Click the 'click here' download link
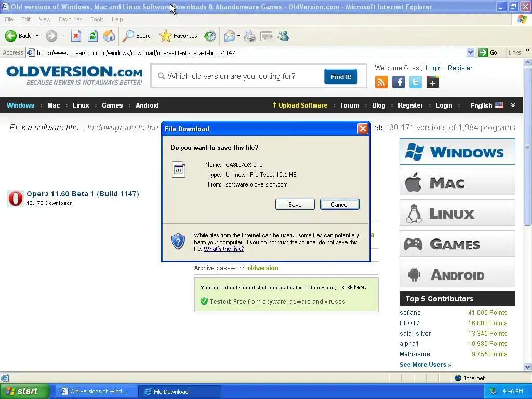 pyautogui.click(x=354, y=287)
